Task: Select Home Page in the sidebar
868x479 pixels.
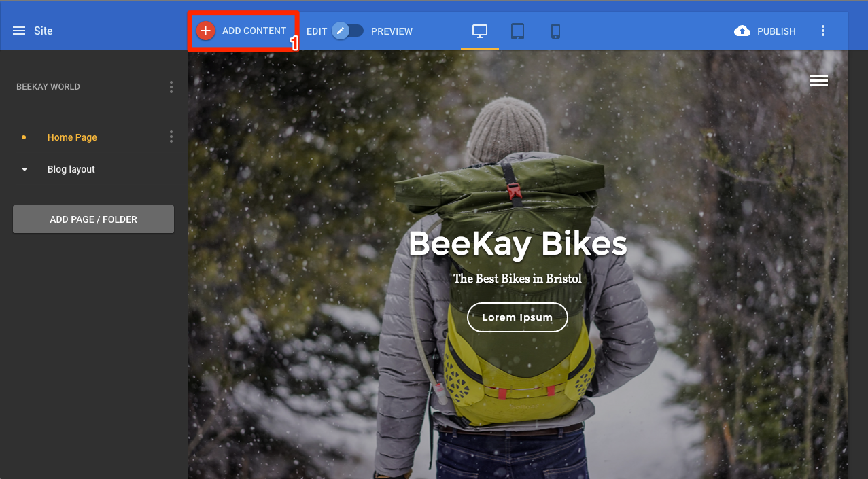Action: tap(72, 137)
